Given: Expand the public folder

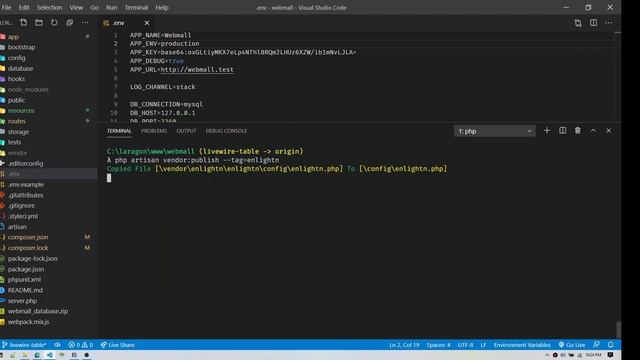Looking at the screenshot, I should [x=48, y=100].
